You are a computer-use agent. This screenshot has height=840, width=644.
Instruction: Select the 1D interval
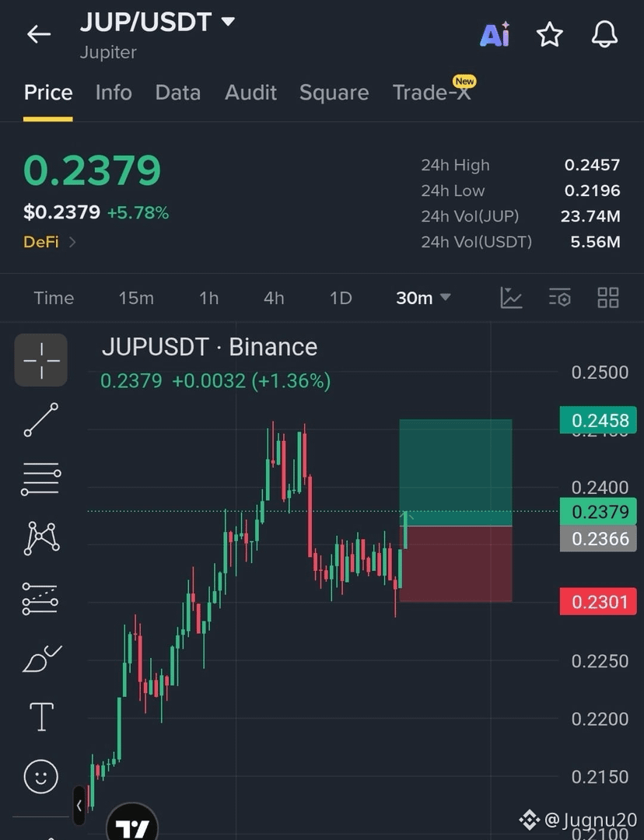click(x=341, y=298)
